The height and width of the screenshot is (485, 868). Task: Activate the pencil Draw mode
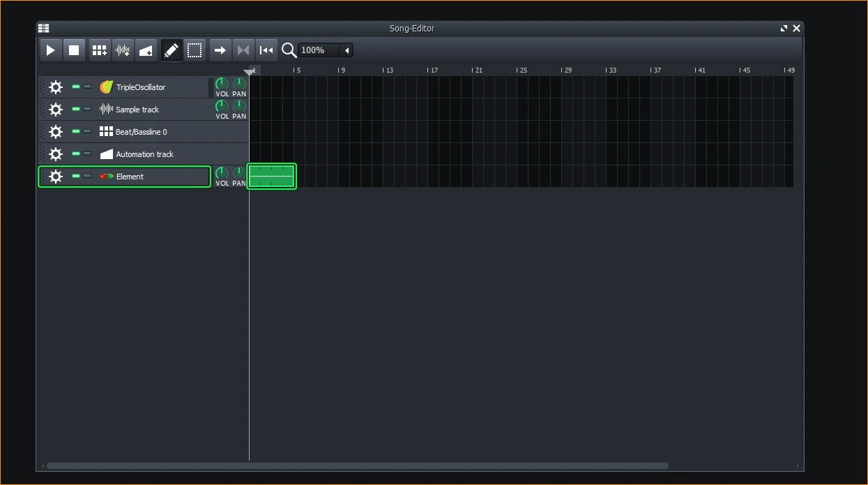point(172,50)
